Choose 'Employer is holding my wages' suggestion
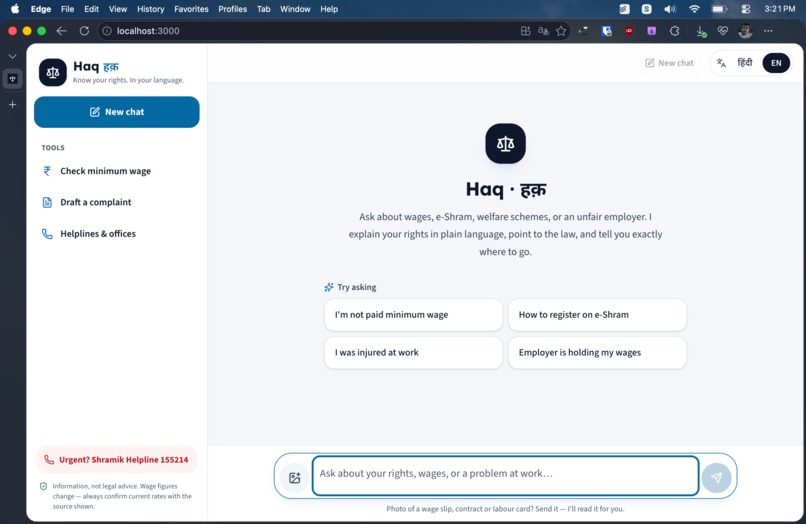 coord(597,353)
